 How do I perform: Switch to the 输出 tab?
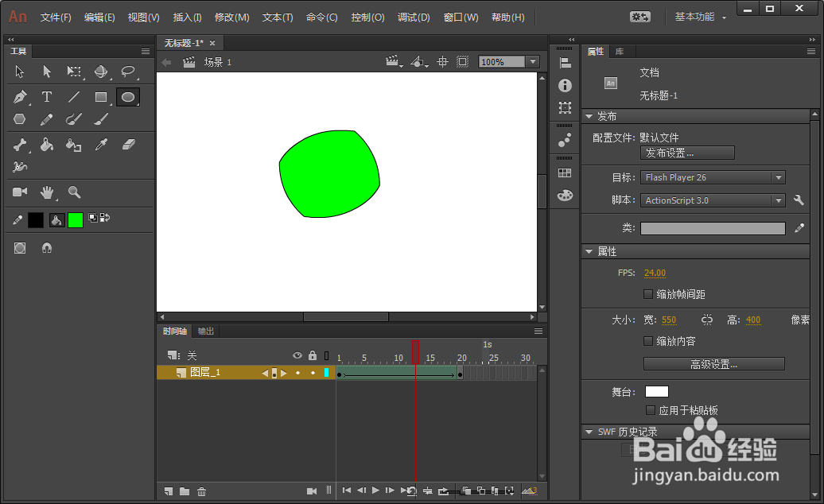tap(204, 331)
